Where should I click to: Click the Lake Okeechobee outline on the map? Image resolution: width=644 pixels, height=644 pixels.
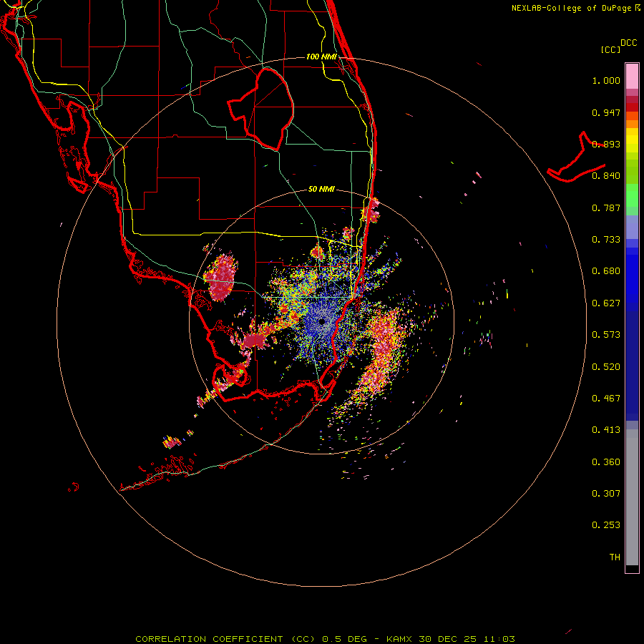(x=261, y=109)
